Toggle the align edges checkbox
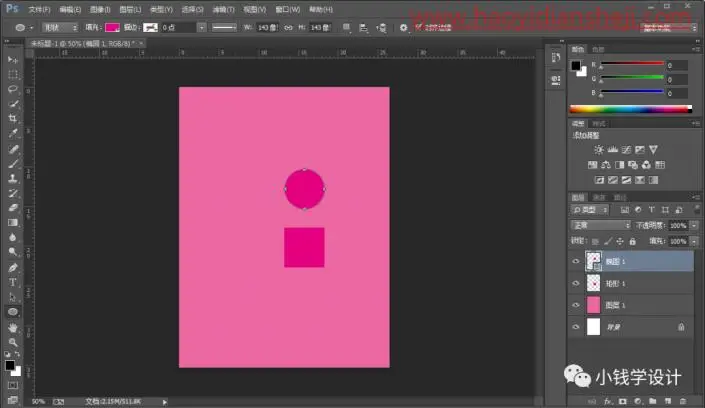 click(419, 27)
